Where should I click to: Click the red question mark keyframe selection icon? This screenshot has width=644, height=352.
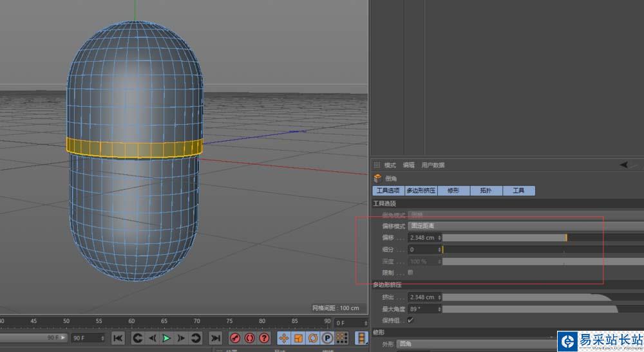[x=264, y=338]
